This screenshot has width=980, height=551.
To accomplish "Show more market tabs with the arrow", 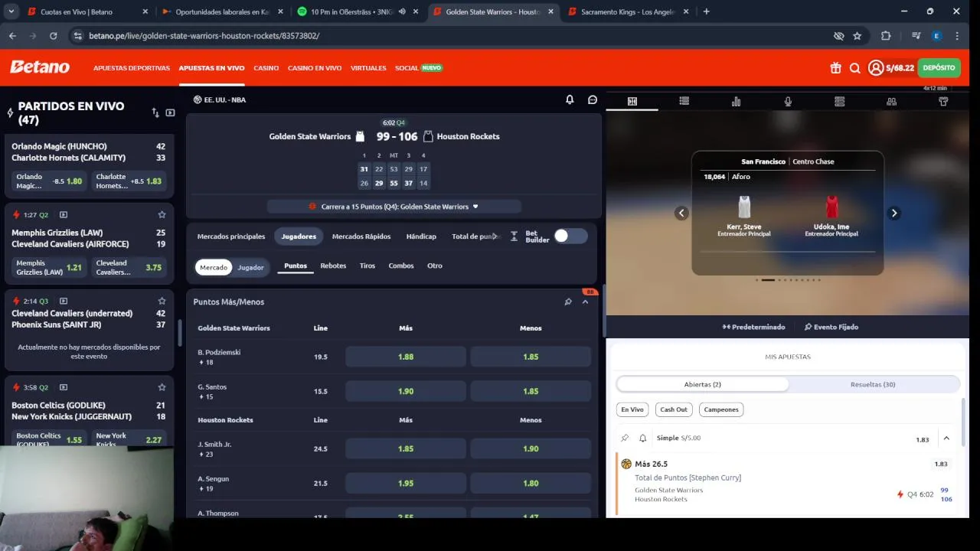I will pyautogui.click(x=495, y=236).
